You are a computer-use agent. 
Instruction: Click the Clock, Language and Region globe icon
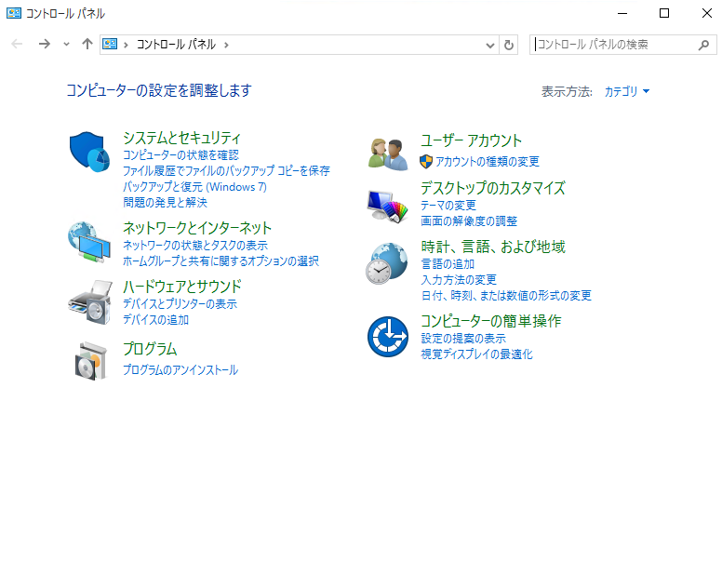(x=387, y=263)
